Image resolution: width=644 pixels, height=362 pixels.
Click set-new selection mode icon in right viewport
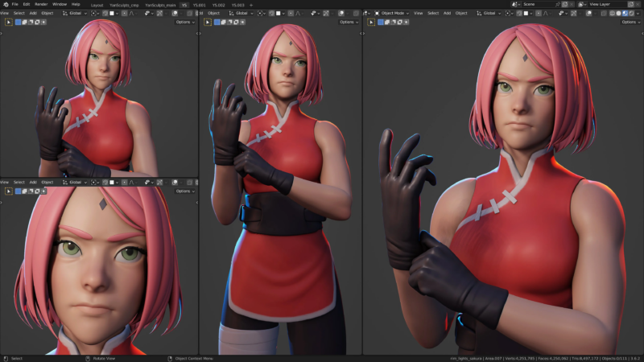click(x=380, y=22)
